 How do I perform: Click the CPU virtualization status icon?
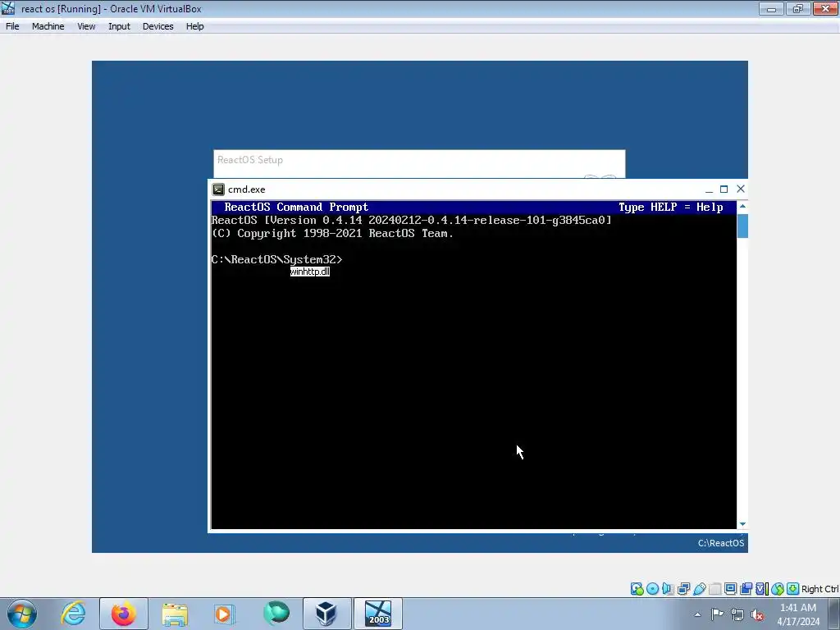(762, 589)
